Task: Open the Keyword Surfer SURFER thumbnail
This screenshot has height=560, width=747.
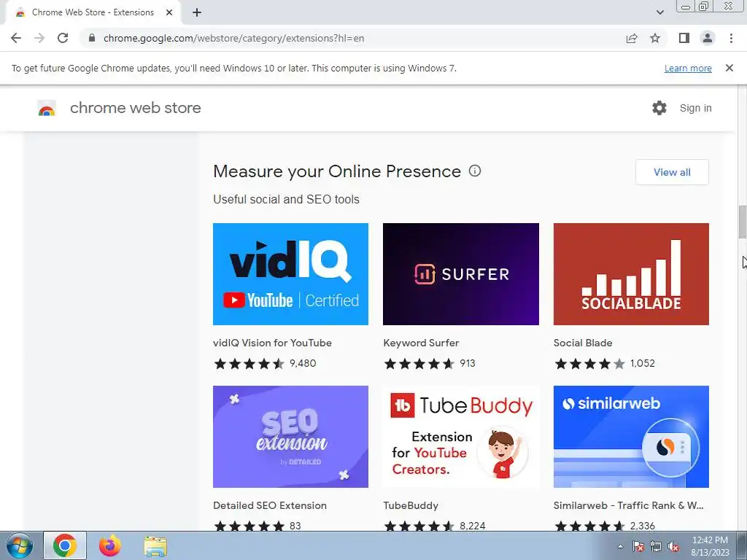Action: tap(461, 274)
